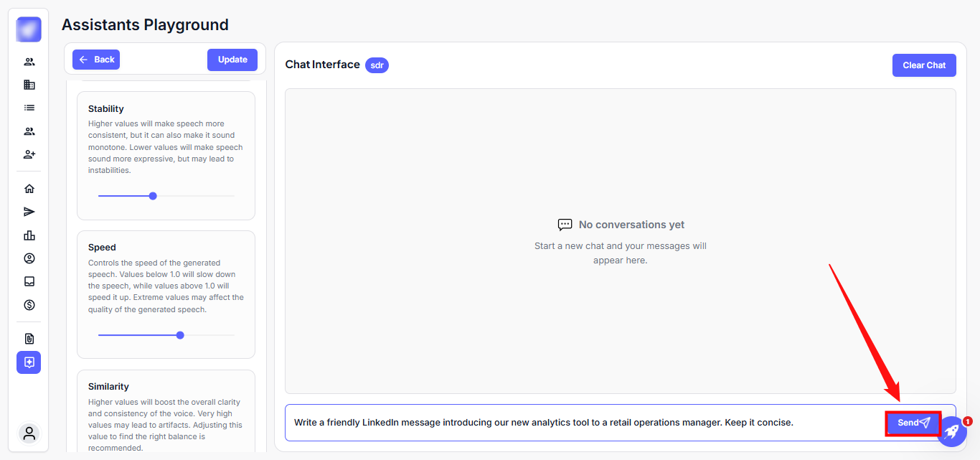Viewport: 980px width, 460px height.
Task: Click the app logo at sidebar top
Action: [29, 29]
